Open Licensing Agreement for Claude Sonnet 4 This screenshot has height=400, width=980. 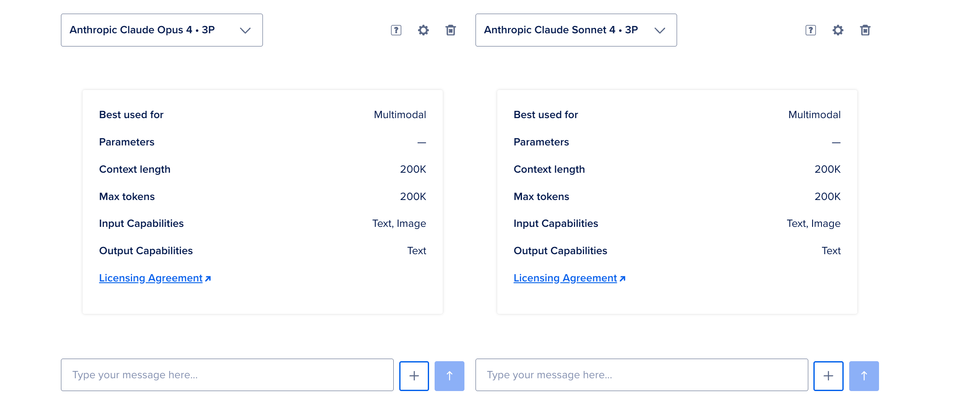point(565,278)
